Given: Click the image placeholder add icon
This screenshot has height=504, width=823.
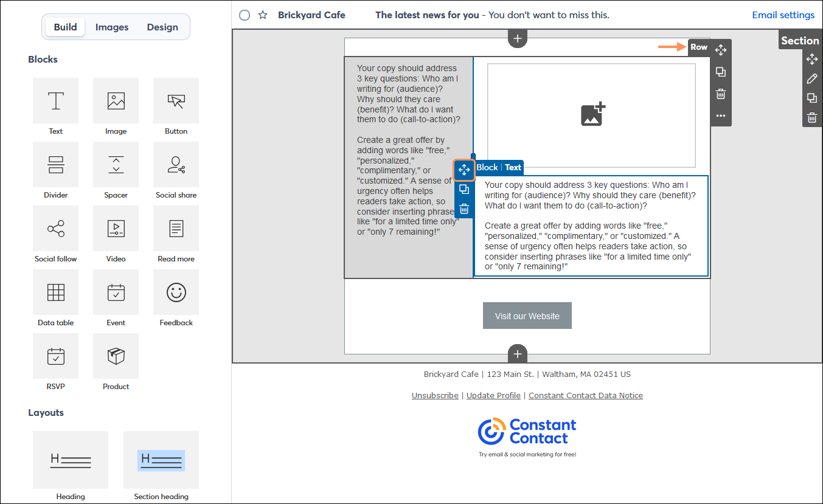Looking at the screenshot, I should click(592, 114).
